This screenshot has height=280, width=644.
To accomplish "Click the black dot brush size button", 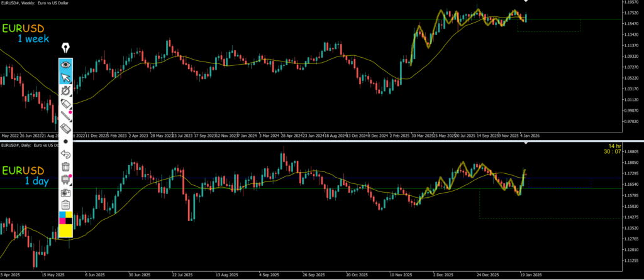I will pyautogui.click(x=65, y=142).
